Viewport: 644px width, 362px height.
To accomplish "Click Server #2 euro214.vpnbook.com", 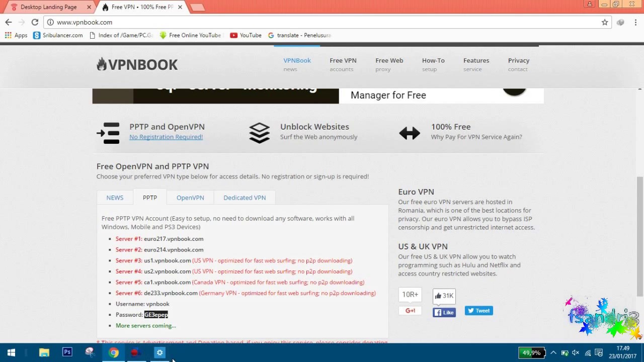I will pos(159,249).
